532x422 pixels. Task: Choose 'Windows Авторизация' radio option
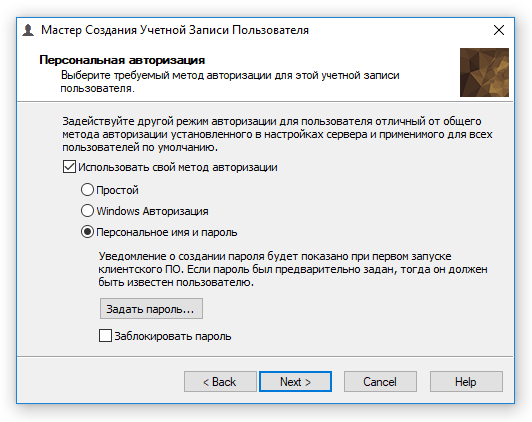tap(87, 211)
